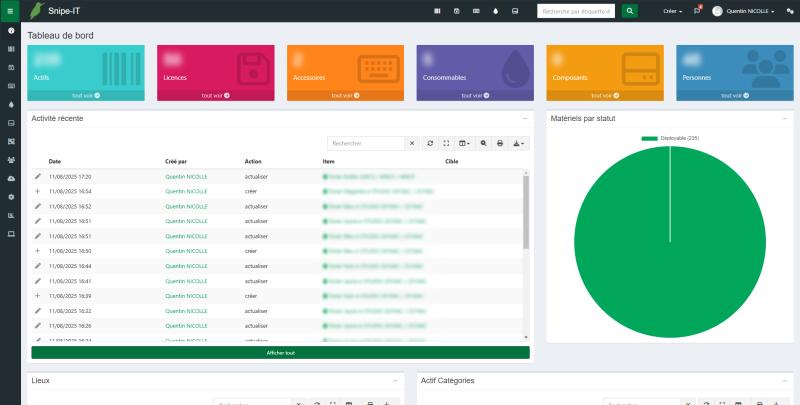The height and width of the screenshot is (405, 800).
Task: Click the asset tag search field in the navbar
Action: 576,11
